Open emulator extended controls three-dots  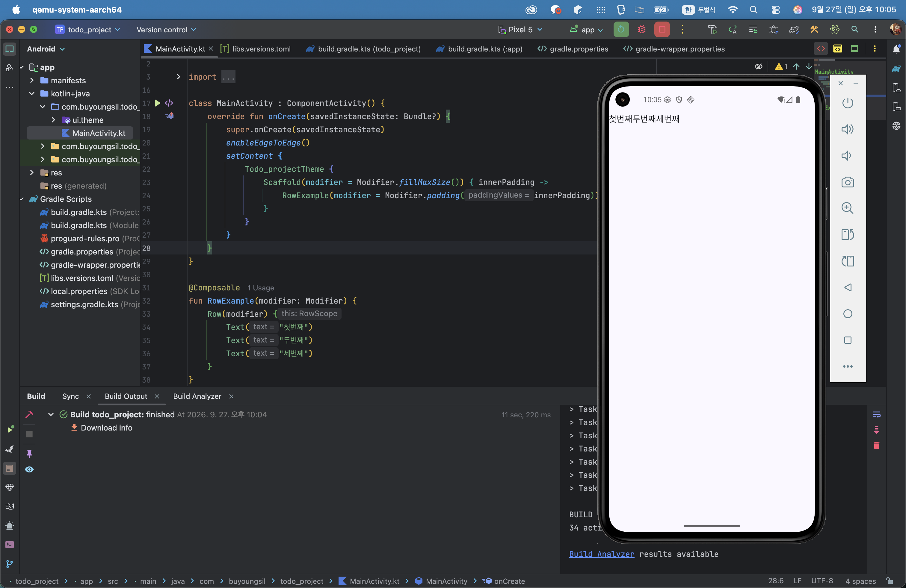847,367
